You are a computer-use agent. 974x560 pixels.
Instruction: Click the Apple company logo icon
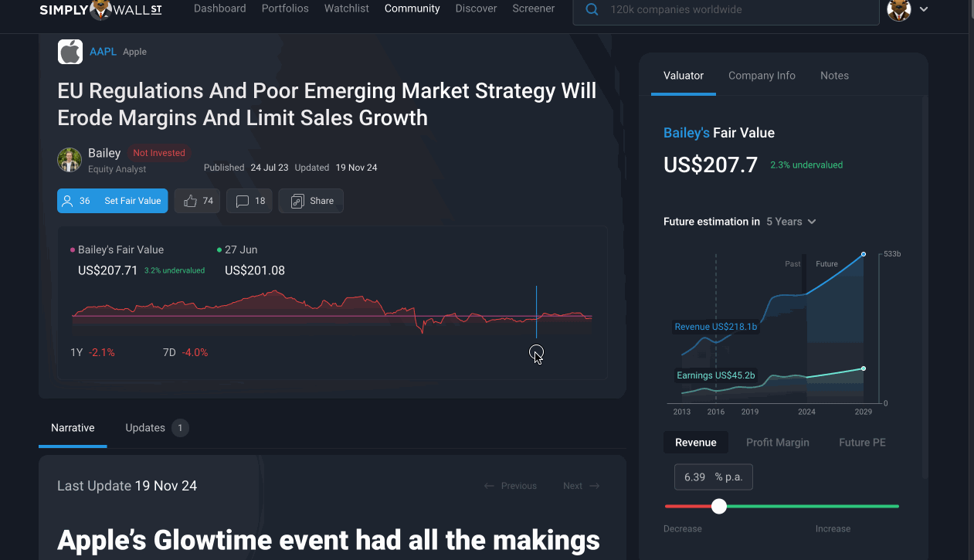[70, 52]
